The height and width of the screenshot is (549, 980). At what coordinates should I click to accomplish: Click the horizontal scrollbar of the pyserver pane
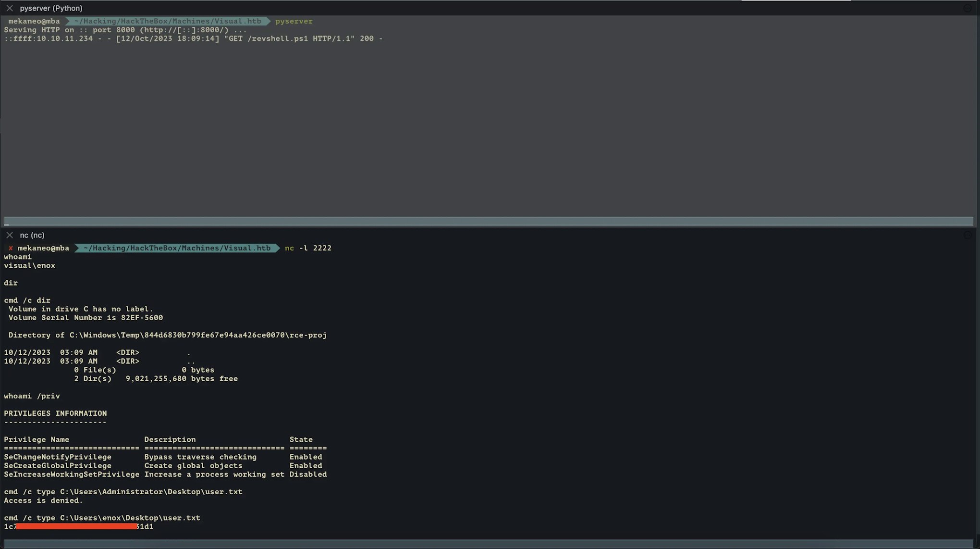(489, 221)
